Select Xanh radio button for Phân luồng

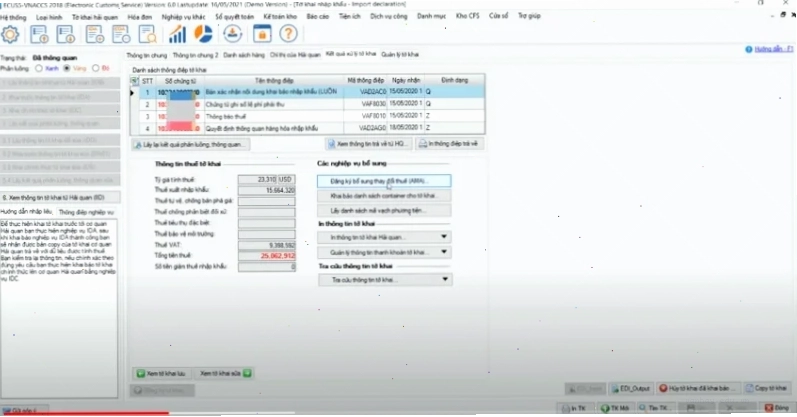(x=39, y=68)
